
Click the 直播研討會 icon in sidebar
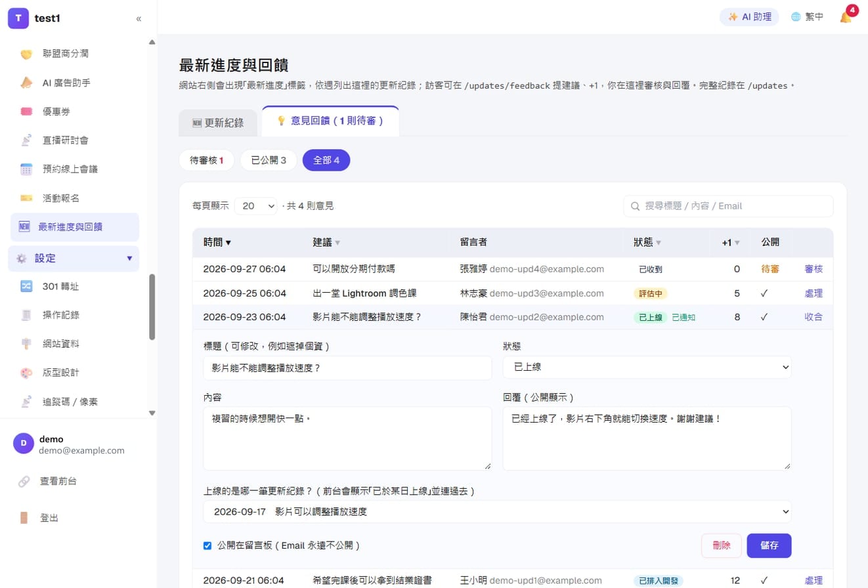pyautogui.click(x=26, y=140)
